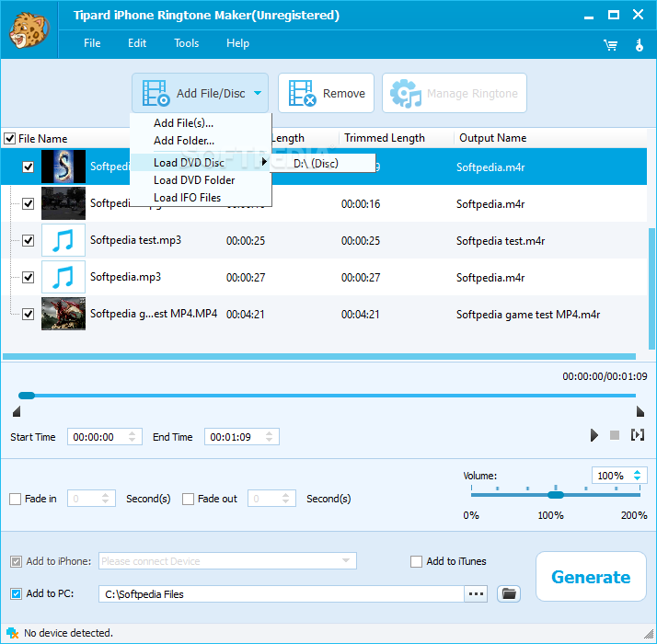This screenshot has width=657, height=644.
Task: Click the Start Time spinner arrows
Action: coord(132,437)
